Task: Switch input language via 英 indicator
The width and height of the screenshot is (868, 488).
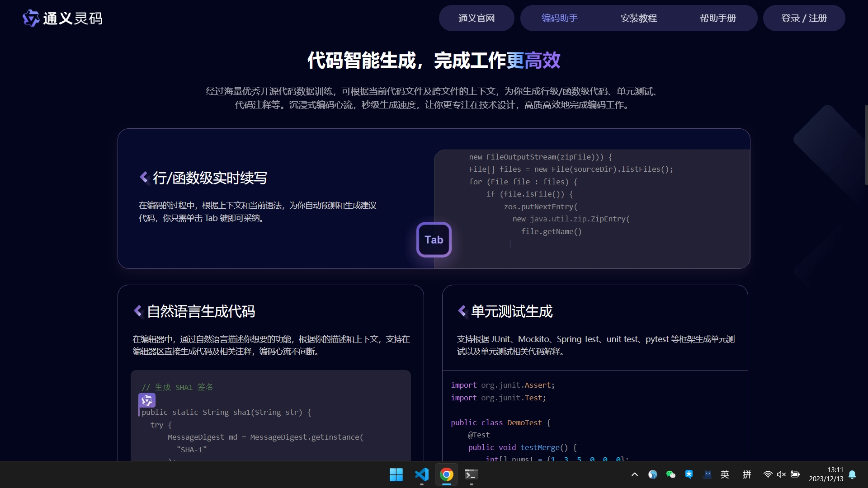Action: pyautogui.click(x=725, y=474)
